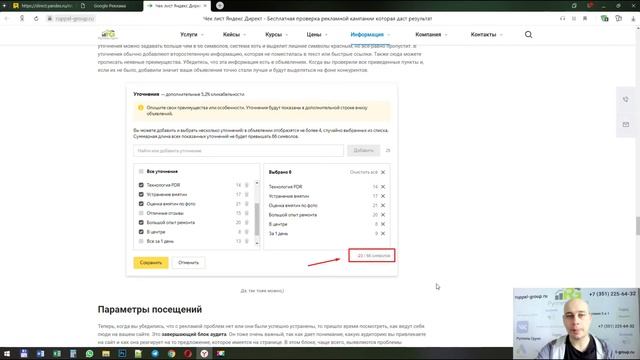
Task: Uncheck the 'В центре' checkbox in left list
Action: (x=141, y=232)
